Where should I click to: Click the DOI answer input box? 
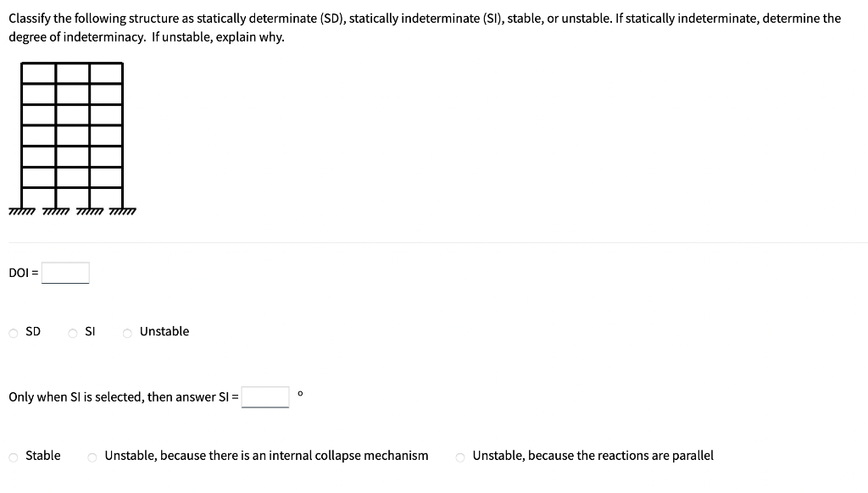pos(65,273)
